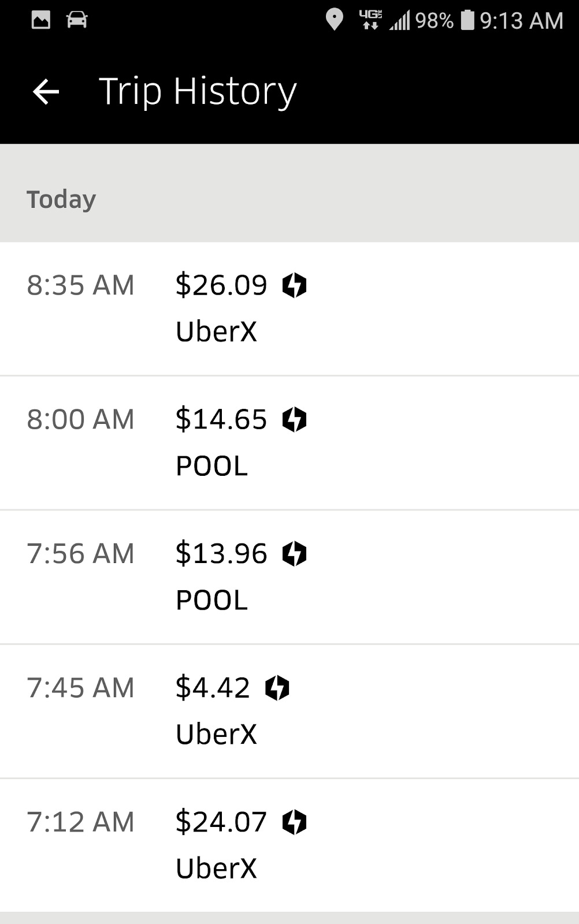The height and width of the screenshot is (924, 579).
Task: Tap the Today section header
Action: (61, 199)
